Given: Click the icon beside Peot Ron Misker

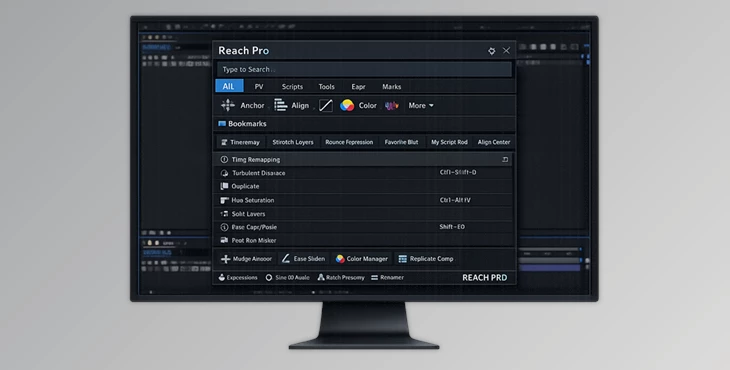Looking at the screenshot, I should (x=224, y=240).
